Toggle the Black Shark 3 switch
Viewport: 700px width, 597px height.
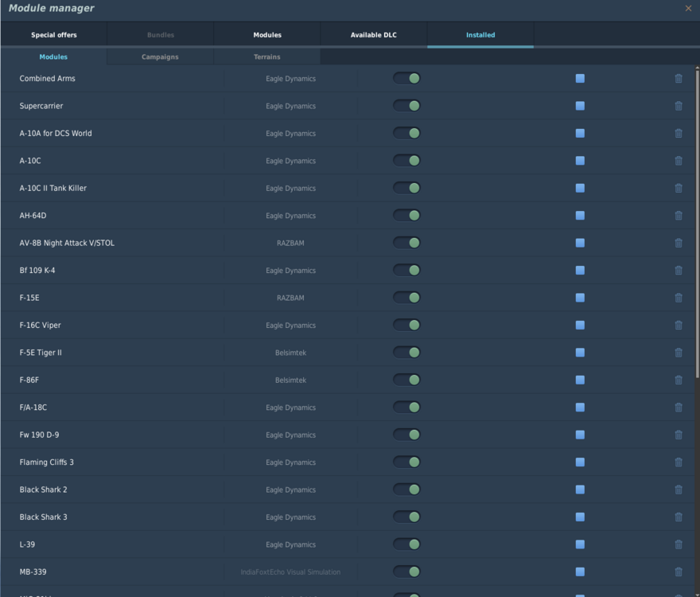(x=406, y=517)
